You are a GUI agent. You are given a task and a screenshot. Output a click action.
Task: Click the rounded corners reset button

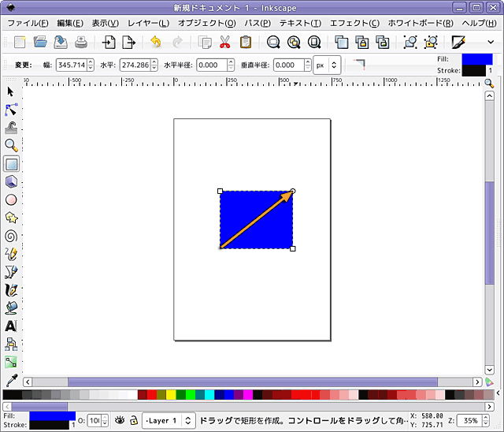(359, 64)
